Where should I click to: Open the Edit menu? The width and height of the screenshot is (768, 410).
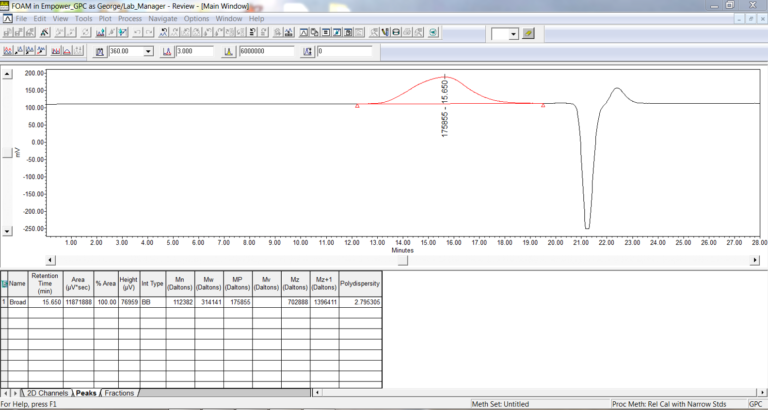pos(40,19)
